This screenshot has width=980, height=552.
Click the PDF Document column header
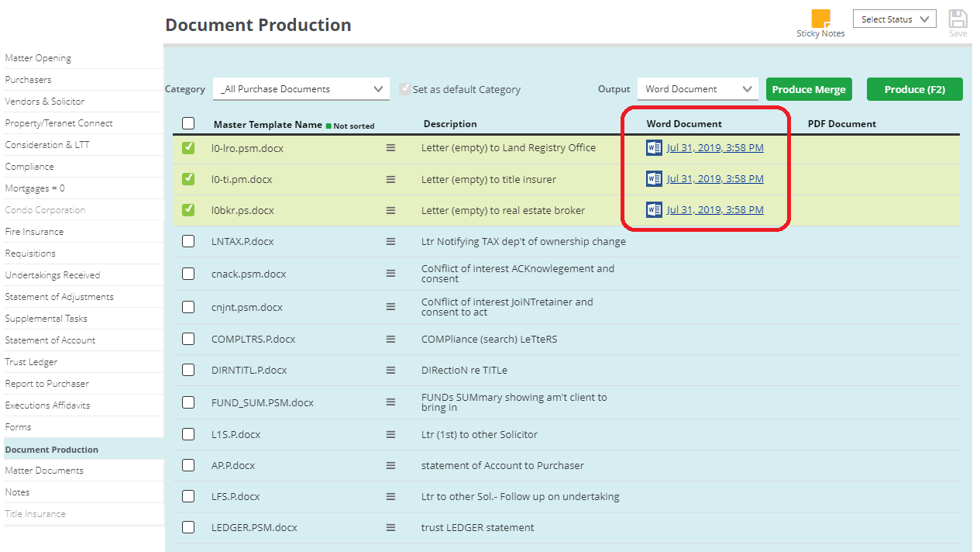point(842,124)
